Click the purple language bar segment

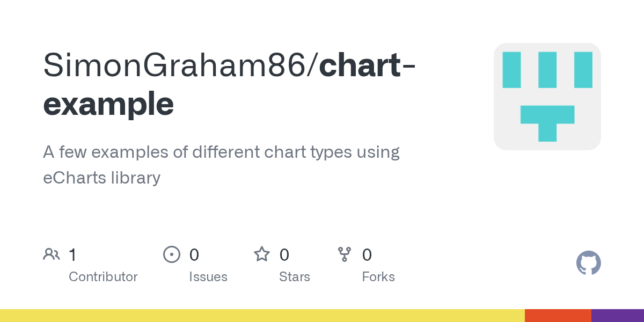click(617, 316)
